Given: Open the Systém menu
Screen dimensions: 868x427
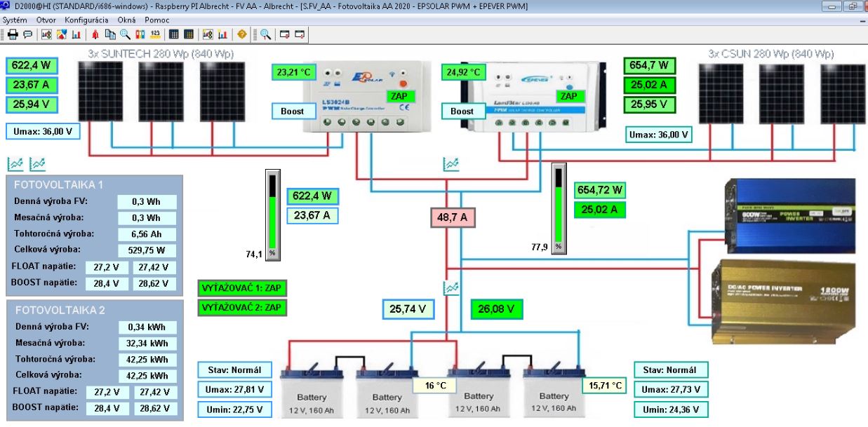Looking at the screenshot, I should (x=15, y=20).
